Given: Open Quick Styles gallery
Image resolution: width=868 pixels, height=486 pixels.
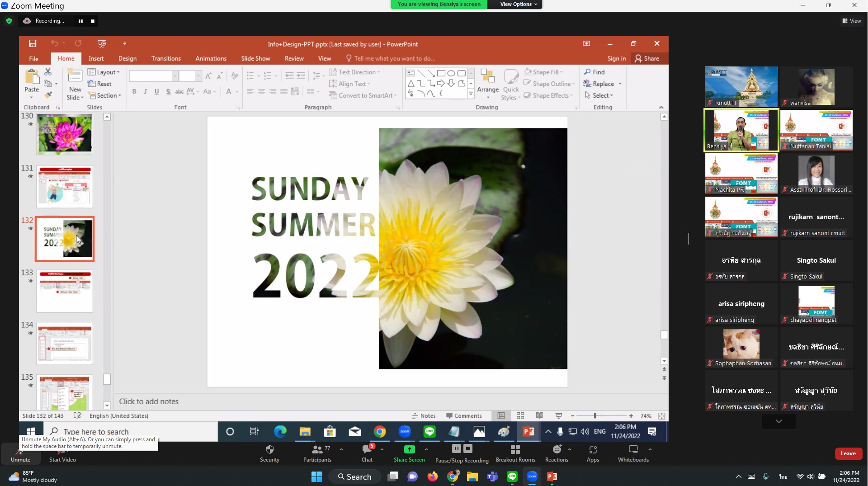Looking at the screenshot, I should pyautogui.click(x=511, y=85).
